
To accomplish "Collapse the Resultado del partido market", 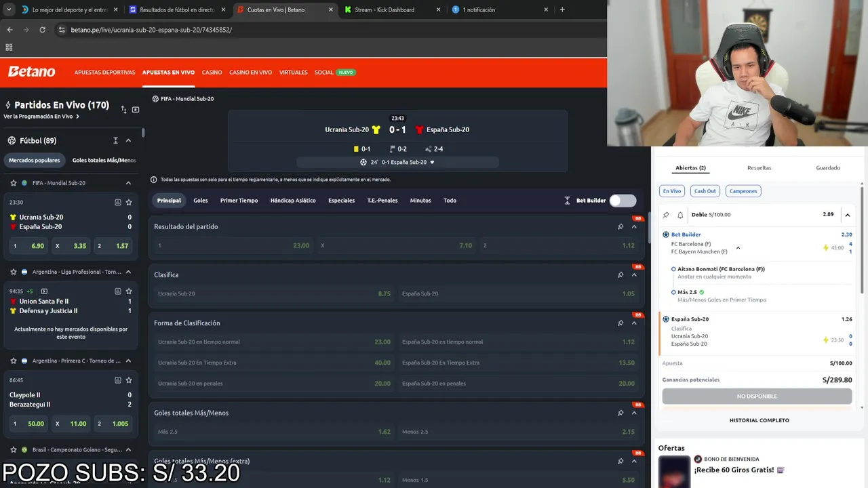I will tap(634, 226).
